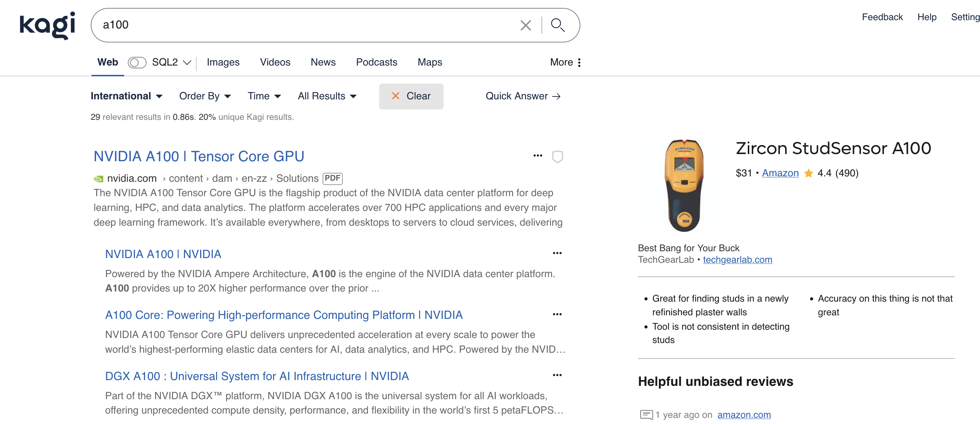Expand the Order By dropdown

click(205, 96)
